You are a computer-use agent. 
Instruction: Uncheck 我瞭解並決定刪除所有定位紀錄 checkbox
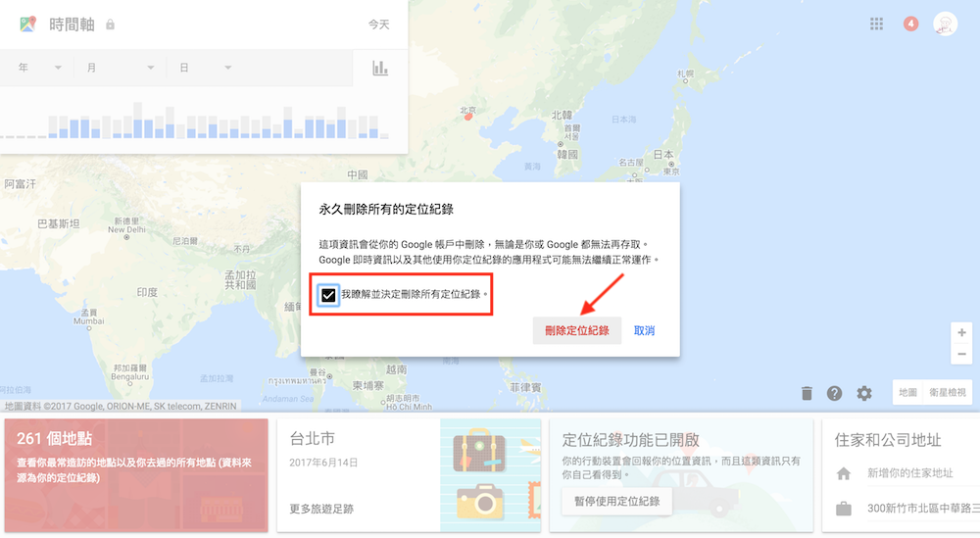pyautogui.click(x=328, y=294)
